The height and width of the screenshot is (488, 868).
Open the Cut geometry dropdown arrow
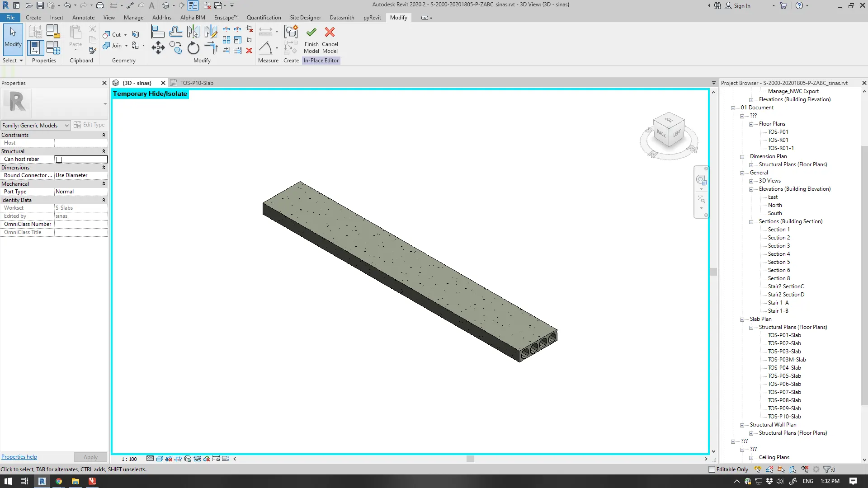(x=126, y=35)
